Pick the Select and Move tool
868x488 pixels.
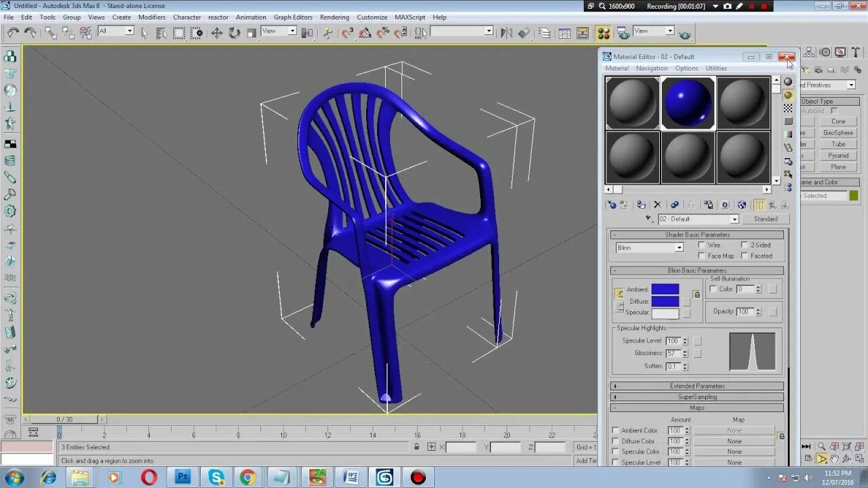(217, 32)
